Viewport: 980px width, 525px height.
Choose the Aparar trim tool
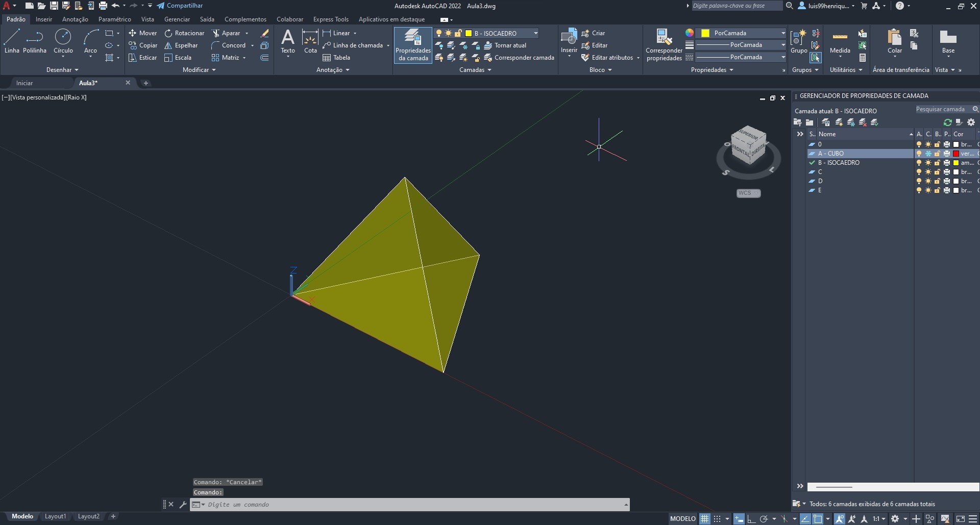pos(226,33)
